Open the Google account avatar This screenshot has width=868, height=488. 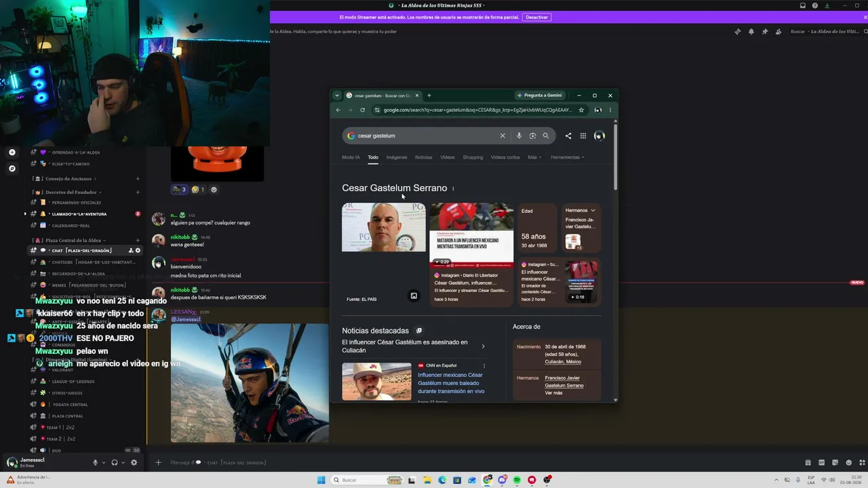tap(599, 136)
